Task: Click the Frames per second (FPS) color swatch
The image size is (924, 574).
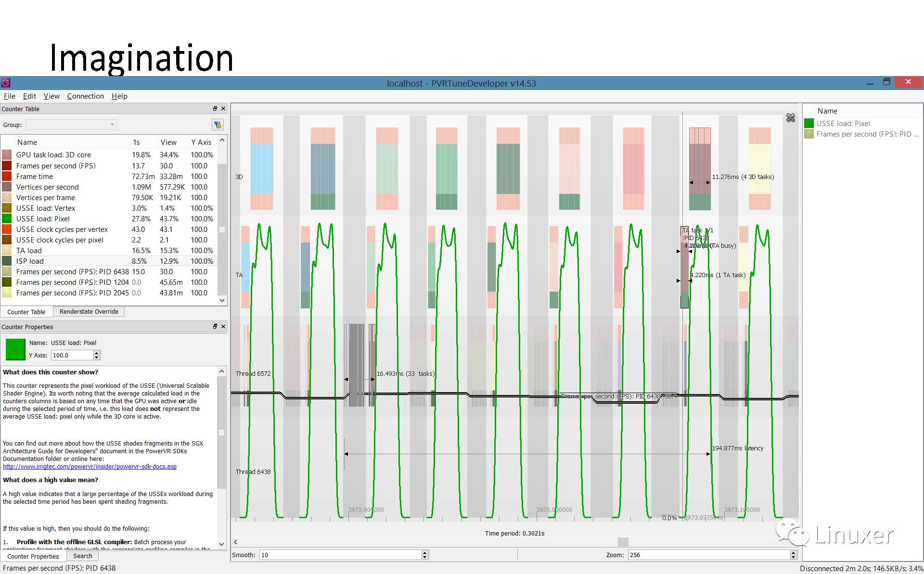Action: (x=7, y=166)
